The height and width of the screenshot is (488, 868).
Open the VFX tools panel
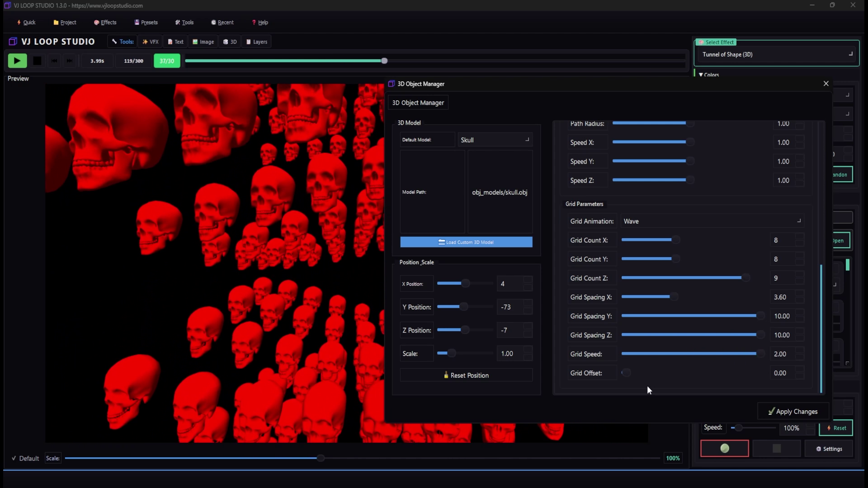click(x=150, y=42)
